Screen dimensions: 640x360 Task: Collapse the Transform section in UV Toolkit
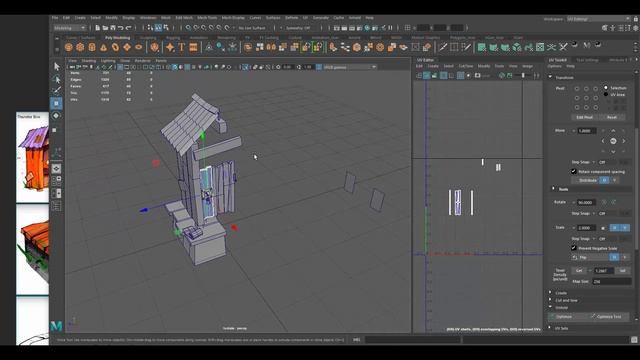coord(550,77)
